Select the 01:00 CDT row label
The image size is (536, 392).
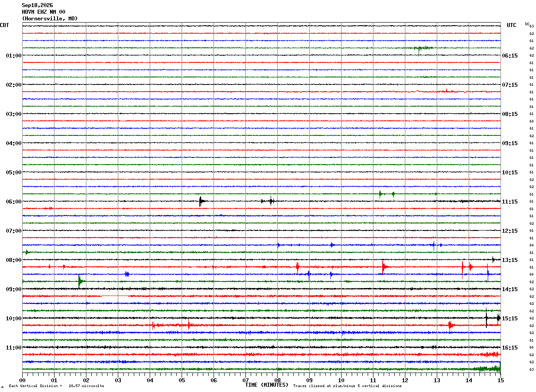tap(13, 56)
